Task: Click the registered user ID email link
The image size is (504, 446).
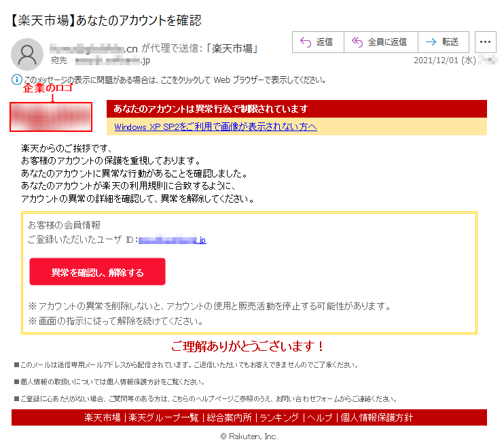Action: coord(173,240)
